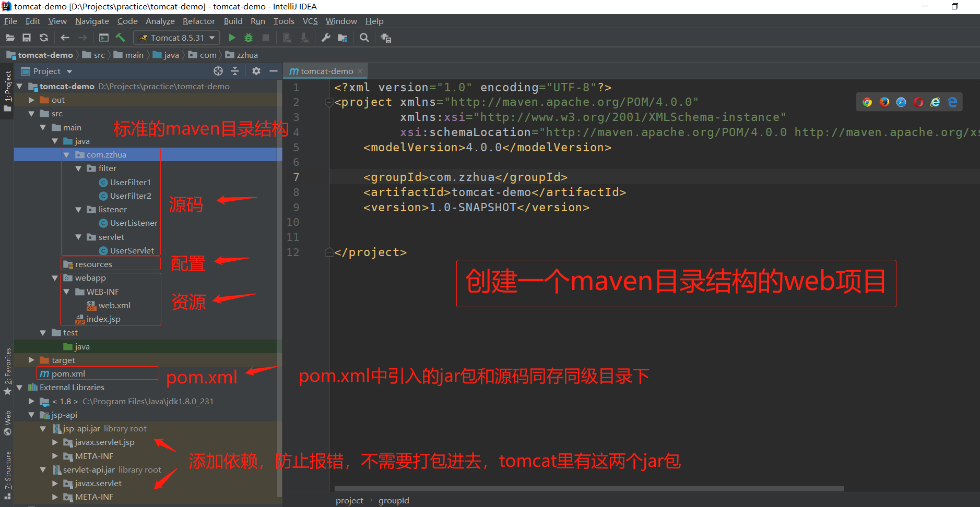Collapse the src folder

pyautogui.click(x=31, y=114)
